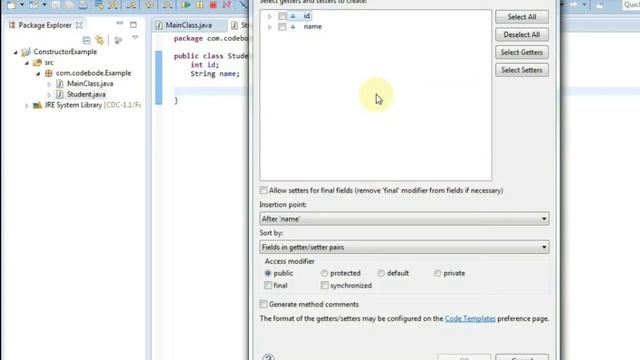Click the 'int id;' line in editor
This screenshot has width=640, height=360.
coord(204,65)
